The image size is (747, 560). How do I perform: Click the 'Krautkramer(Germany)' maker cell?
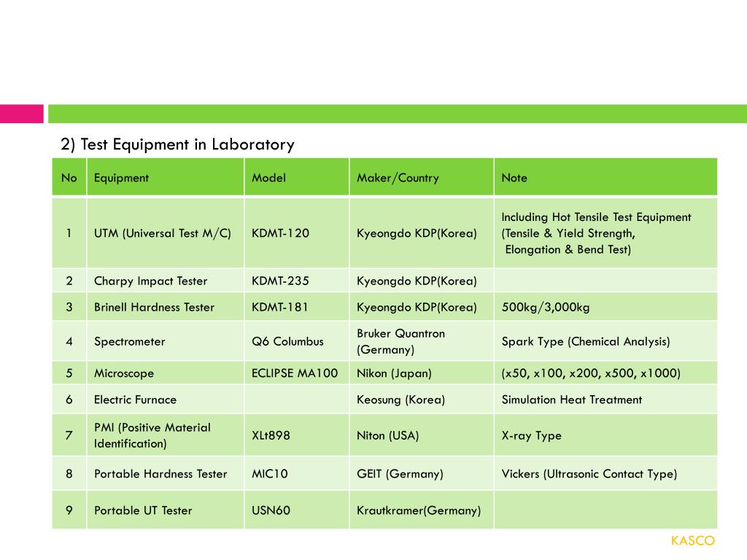click(x=422, y=510)
